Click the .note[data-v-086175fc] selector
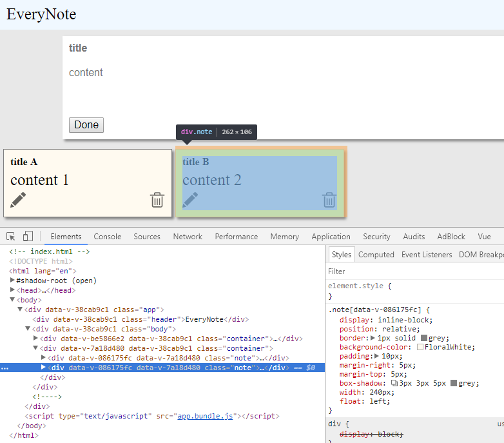 374,310
